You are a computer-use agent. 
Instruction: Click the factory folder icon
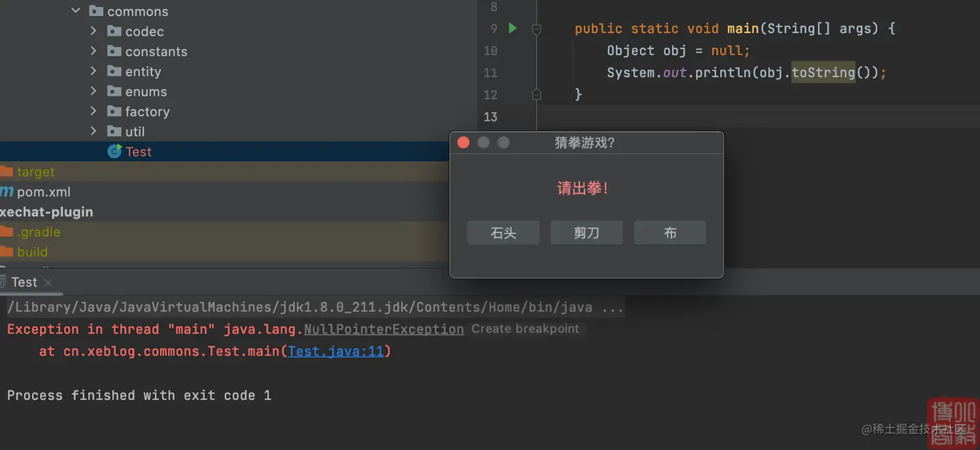pyautogui.click(x=114, y=111)
